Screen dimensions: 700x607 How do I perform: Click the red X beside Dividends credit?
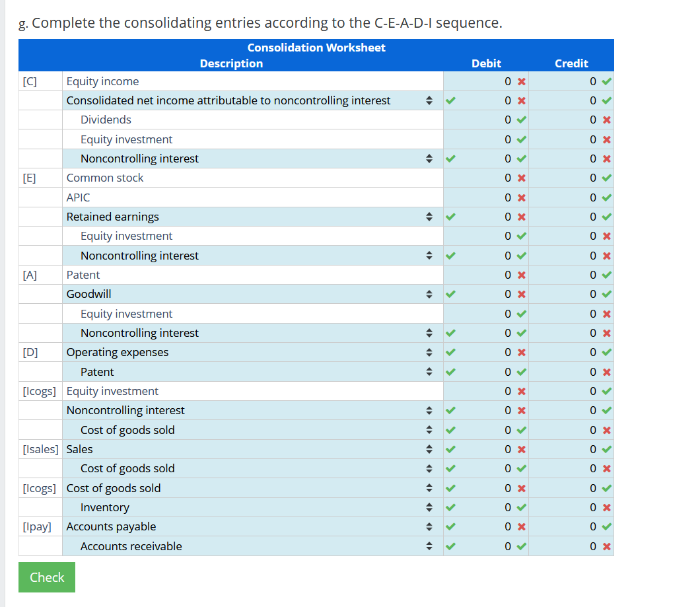click(x=607, y=120)
